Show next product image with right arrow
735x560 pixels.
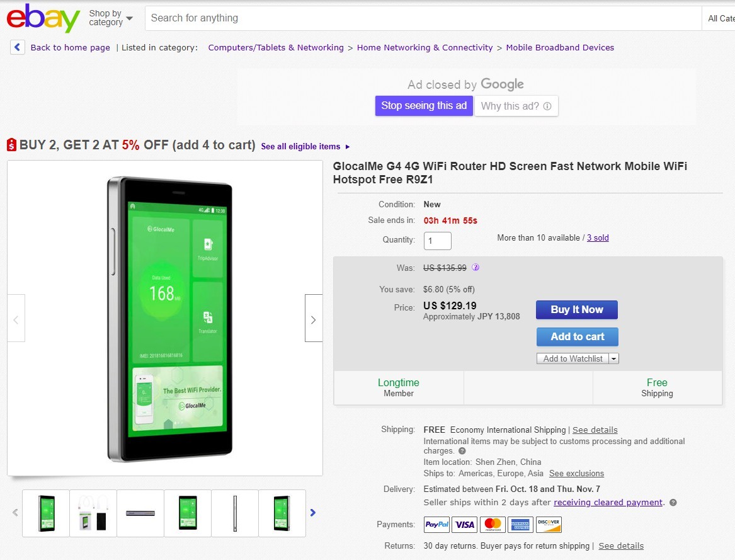pyautogui.click(x=314, y=319)
